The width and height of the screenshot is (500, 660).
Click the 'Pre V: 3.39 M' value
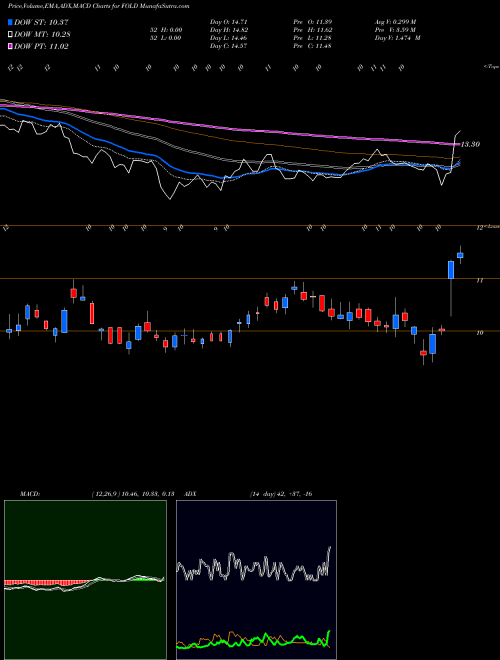click(396, 30)
